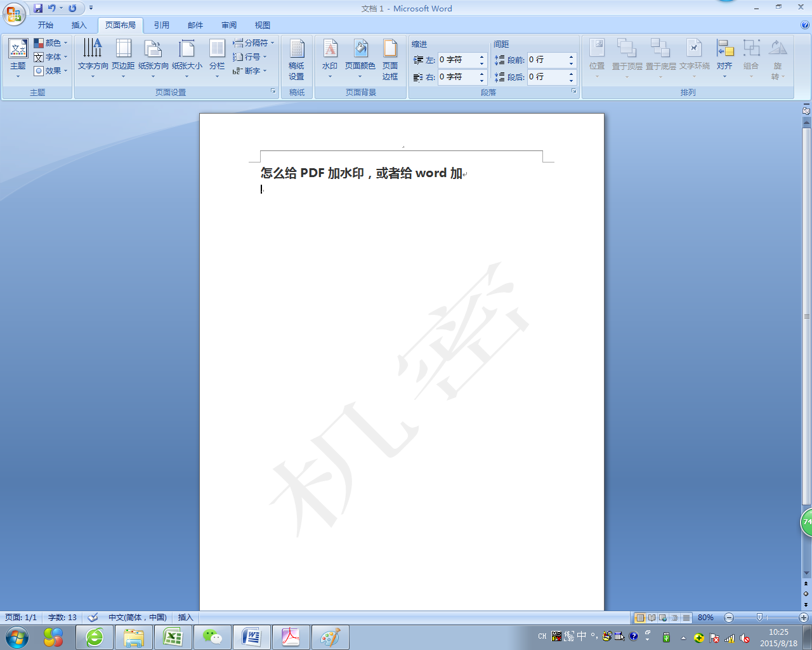Switch to full screen reading view
The width and height of the screenshot is (812, 650).
pos(652,618)
